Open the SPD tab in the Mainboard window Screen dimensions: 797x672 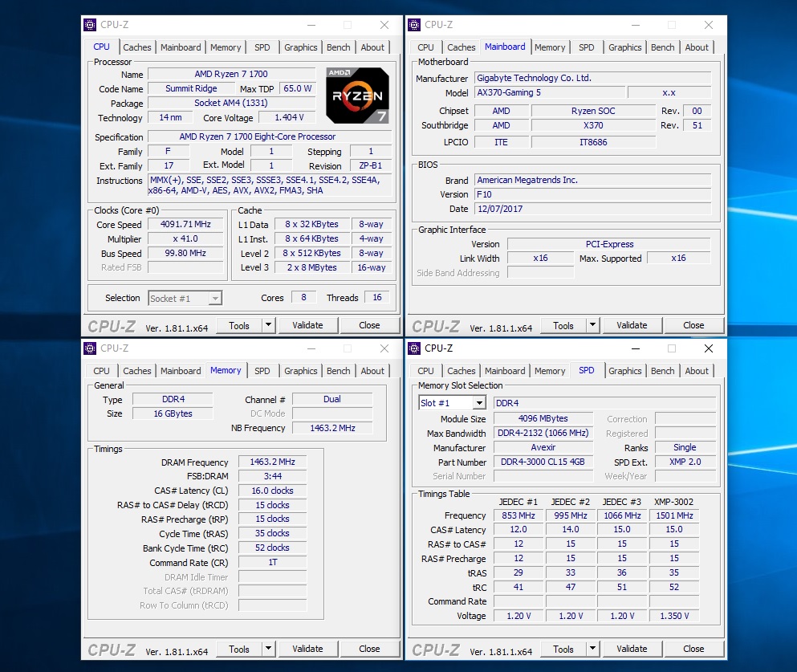(586, 47)
